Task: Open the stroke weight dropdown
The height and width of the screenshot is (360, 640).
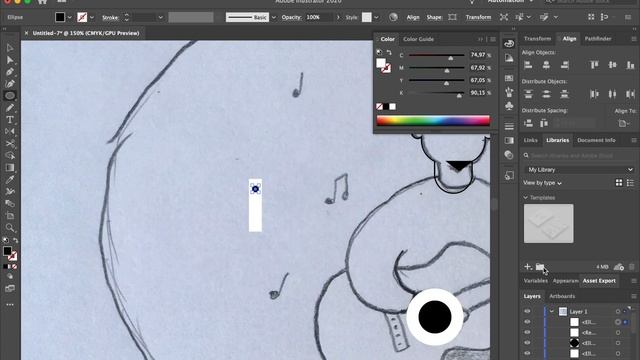Action: click(x=160, y=18)
